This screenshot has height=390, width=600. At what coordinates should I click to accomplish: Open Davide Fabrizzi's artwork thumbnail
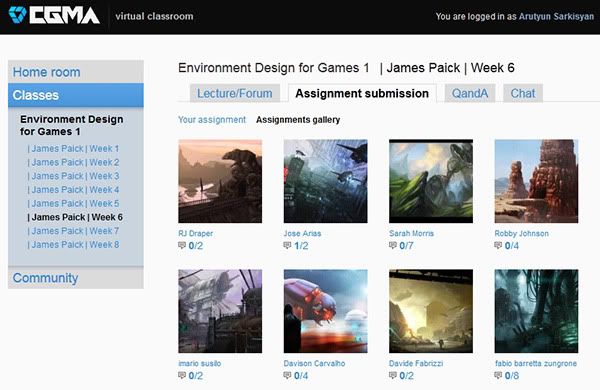pyautogui.click(x=431, y=311)
